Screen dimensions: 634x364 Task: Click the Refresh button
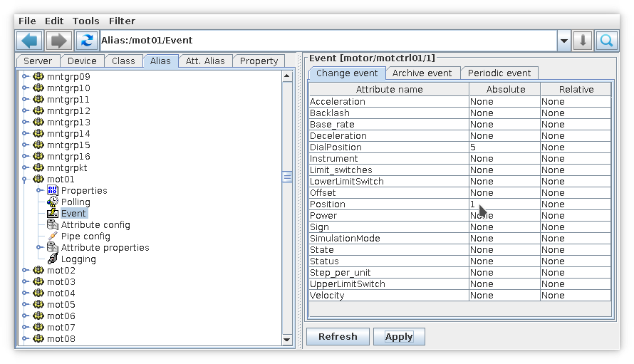pos(338,336)
